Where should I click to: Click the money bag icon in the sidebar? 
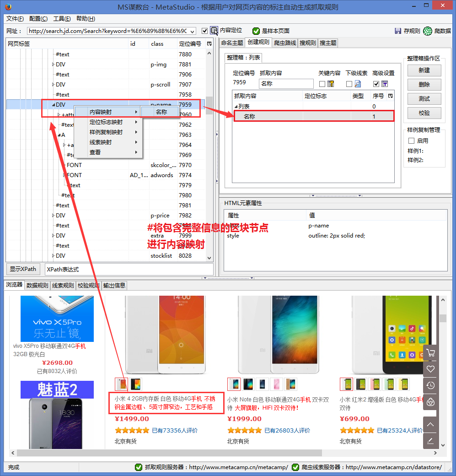click(x=430, y=402)
